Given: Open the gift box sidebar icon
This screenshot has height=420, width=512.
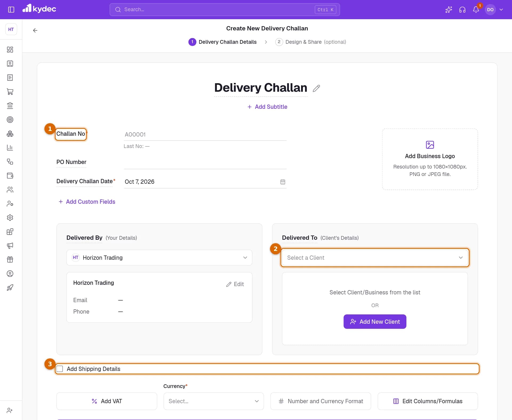Looking at the screenshot, I should tap(10, 259).
